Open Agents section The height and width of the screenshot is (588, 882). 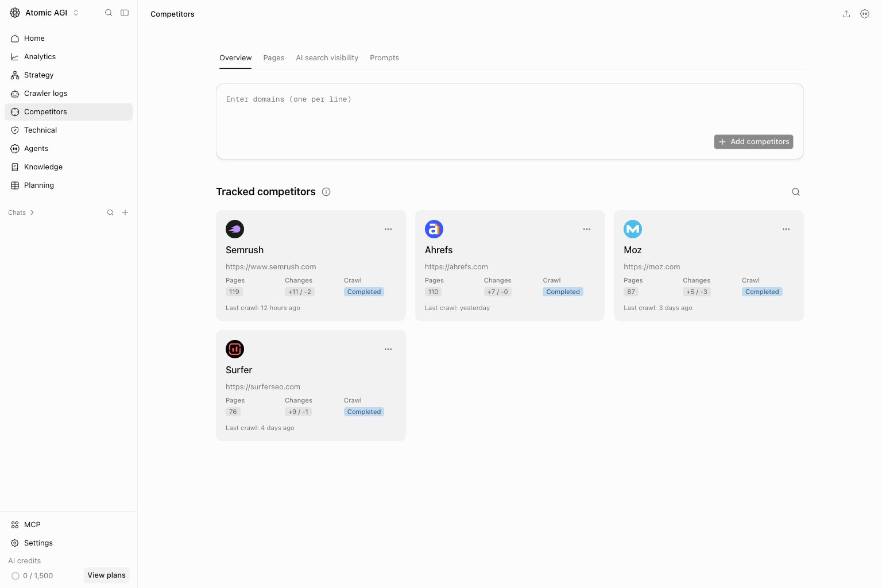click(68, 149)
